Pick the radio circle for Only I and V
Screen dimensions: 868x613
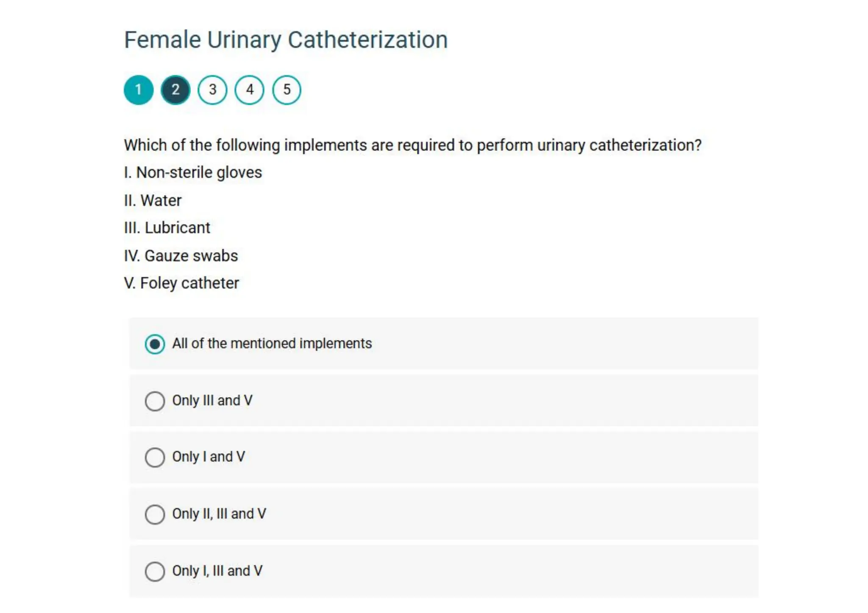(155, 458)
